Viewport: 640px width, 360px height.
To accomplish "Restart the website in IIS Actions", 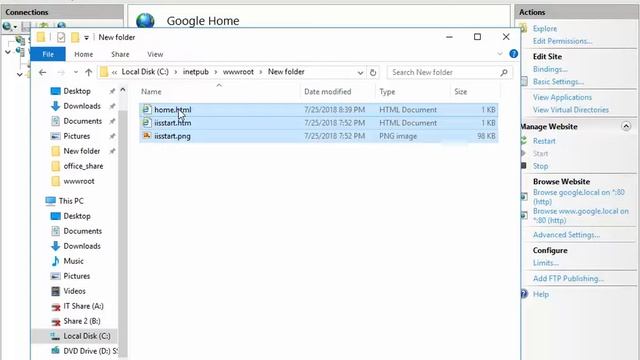I will 544,141.
